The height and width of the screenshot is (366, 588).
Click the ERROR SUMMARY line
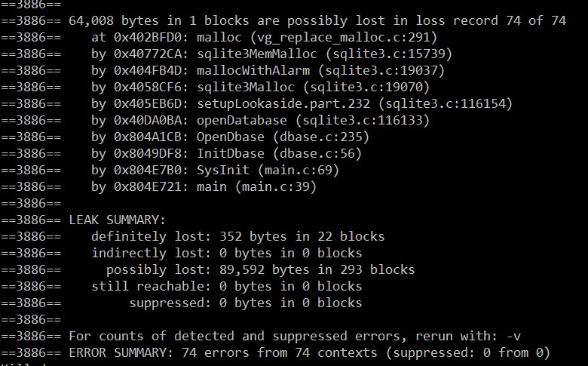(309, 352)
